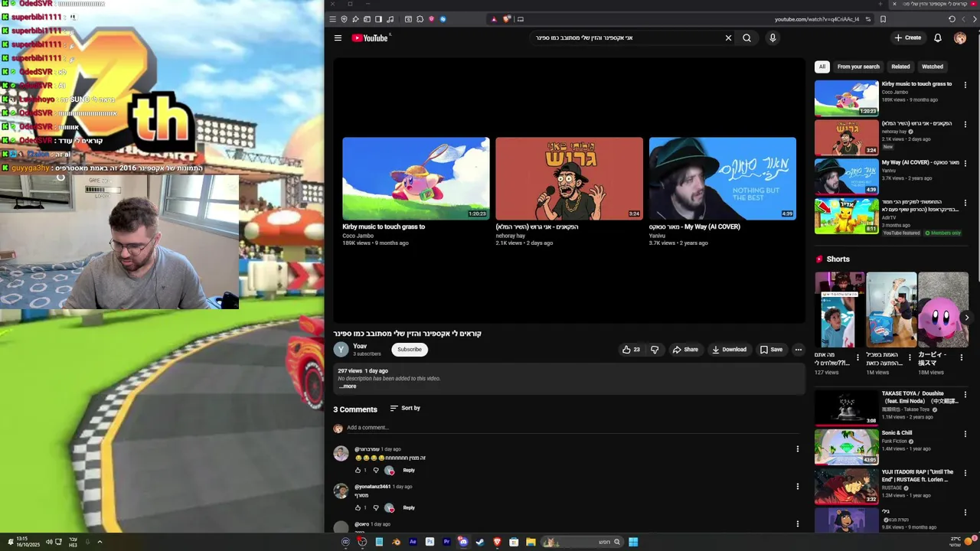This screenshot has height=551, width=980.
Task: Open TAKASE TOYA Doushite sidebar video
Action: coord(846,407)
